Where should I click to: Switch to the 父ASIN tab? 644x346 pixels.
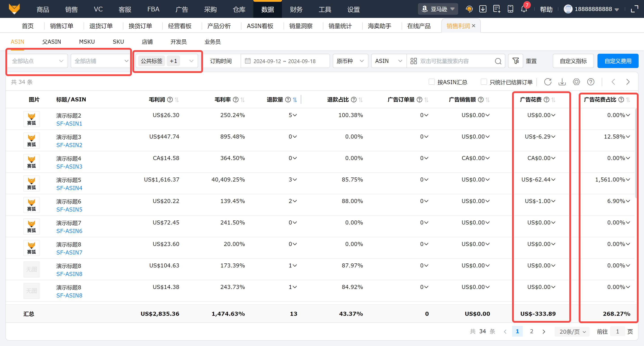[x=51, y=42]
